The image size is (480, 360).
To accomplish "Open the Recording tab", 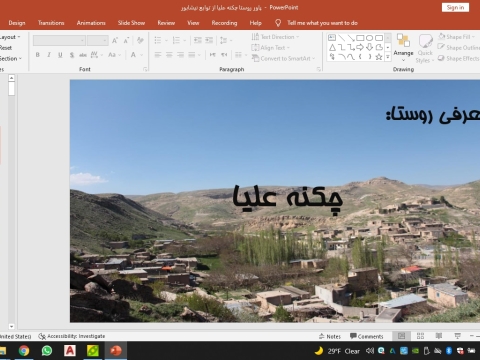I will point(224,23).
